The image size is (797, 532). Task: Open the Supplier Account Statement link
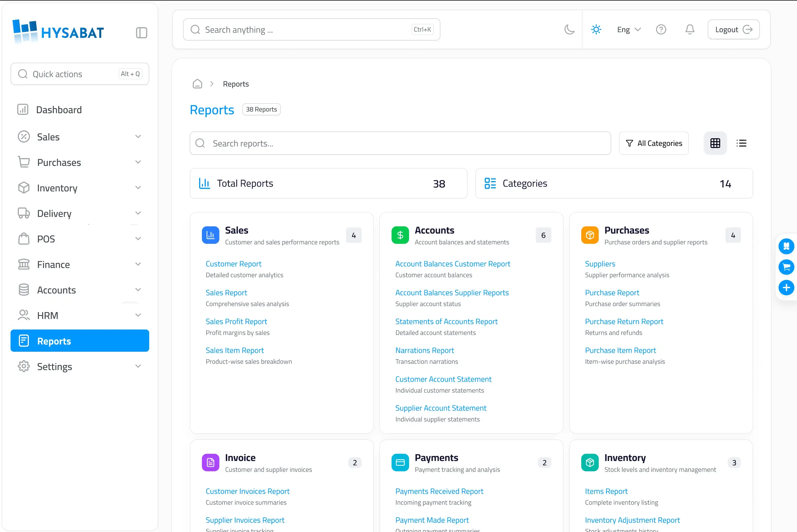click(441, 408)
